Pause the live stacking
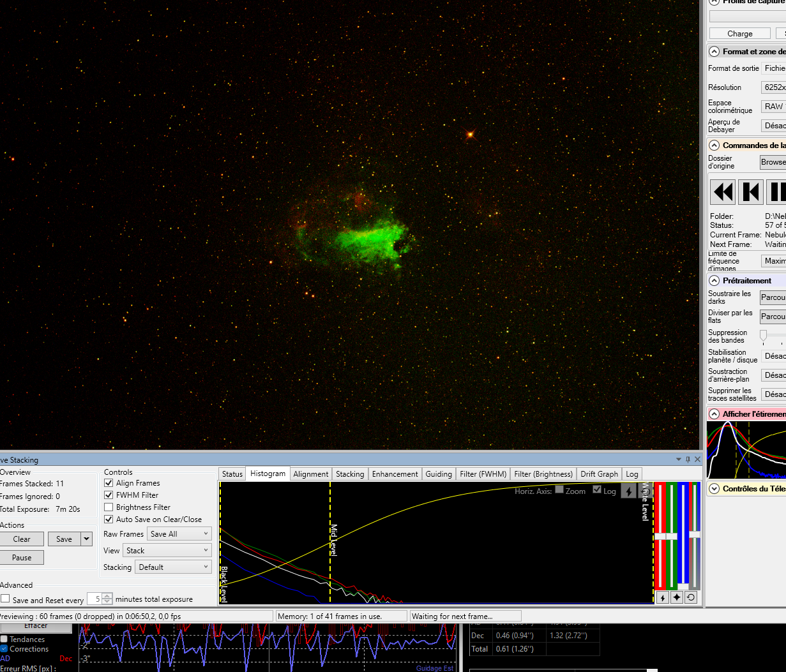The image size is (786, 672). point(22,558)
